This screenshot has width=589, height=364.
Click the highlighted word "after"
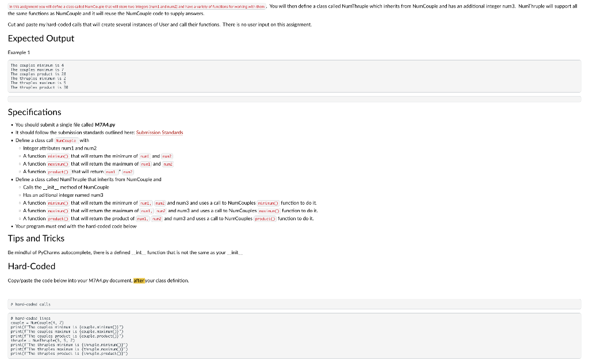pos(140,280)
